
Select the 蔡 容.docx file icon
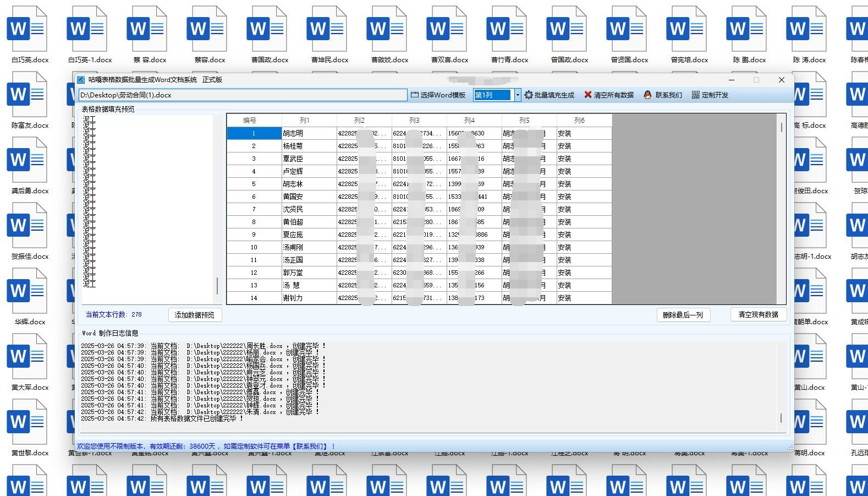147,29
